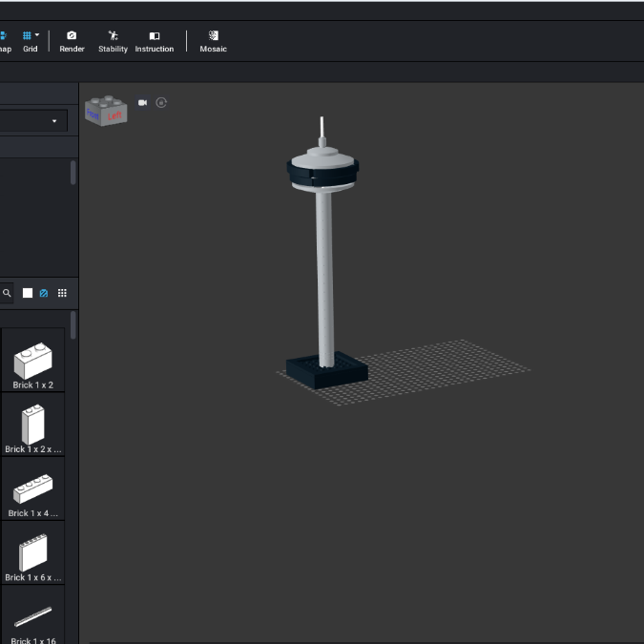644x644 pixels.
Task: Open the Instruction maker
Action: pyautogui.click(x=155, y=41)
